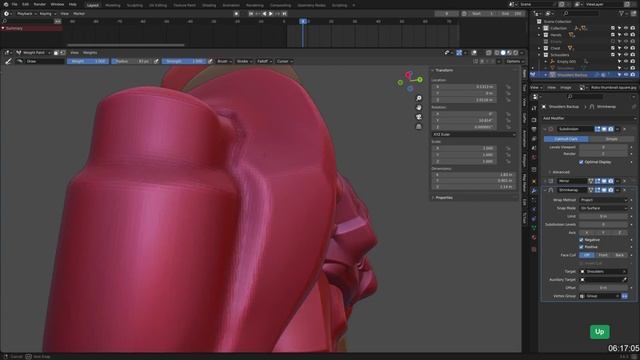Click the Strength value slider
The height and width of the screenshot is (360, 640).
(184, 61)
